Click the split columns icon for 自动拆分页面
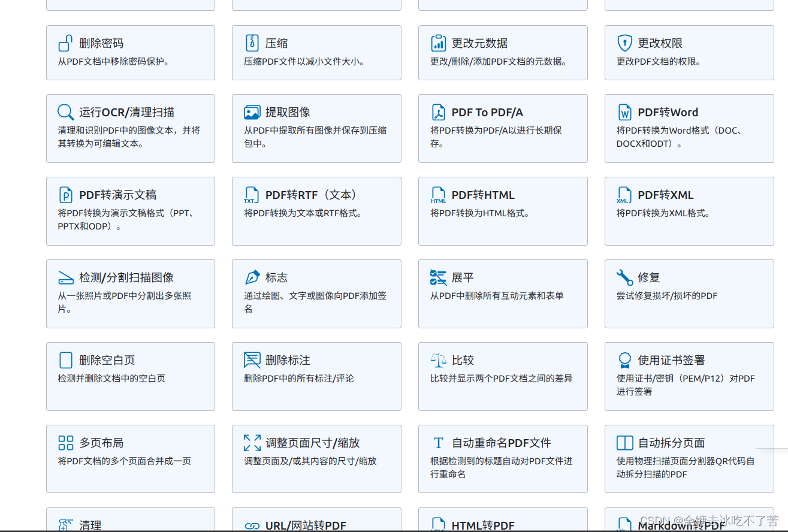The width and height of the screenshot is (788, 532). click(x=625, y=443)
